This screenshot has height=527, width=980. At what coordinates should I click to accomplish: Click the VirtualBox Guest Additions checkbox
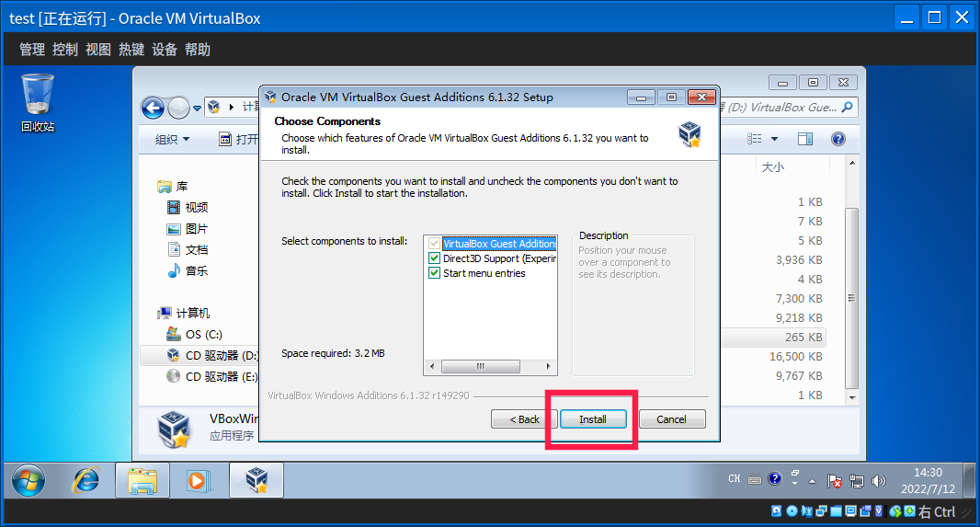pos(435,244)
